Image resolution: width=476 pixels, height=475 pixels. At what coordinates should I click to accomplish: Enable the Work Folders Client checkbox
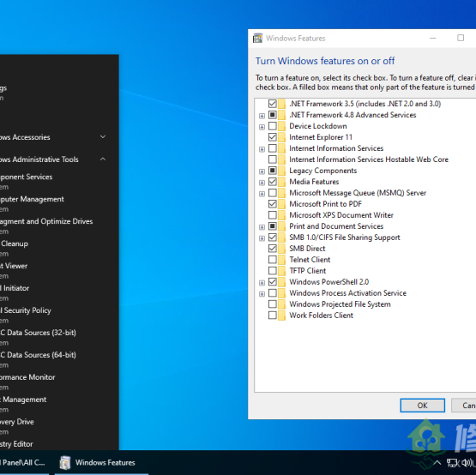tap(272, 316)
